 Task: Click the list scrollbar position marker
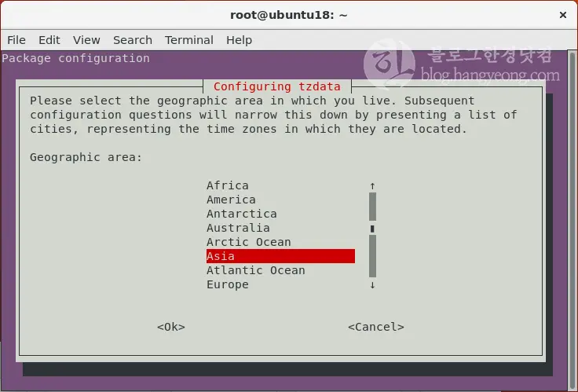pyautogui.click(x=372, y=229)
